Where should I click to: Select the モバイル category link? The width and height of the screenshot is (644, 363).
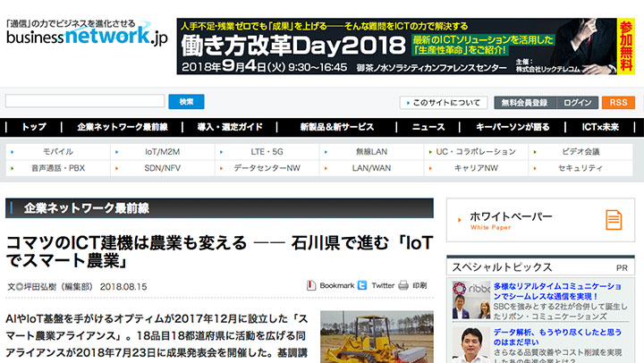click(x=58, y=151)
